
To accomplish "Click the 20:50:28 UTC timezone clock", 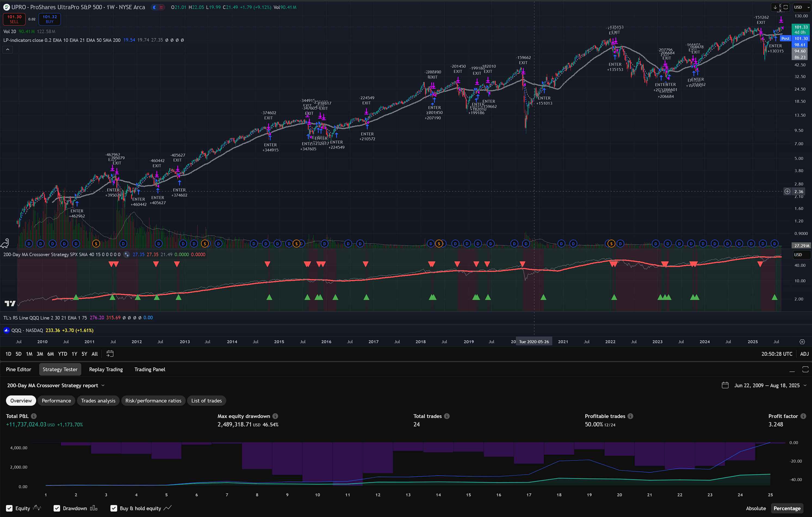I will 777,354.
